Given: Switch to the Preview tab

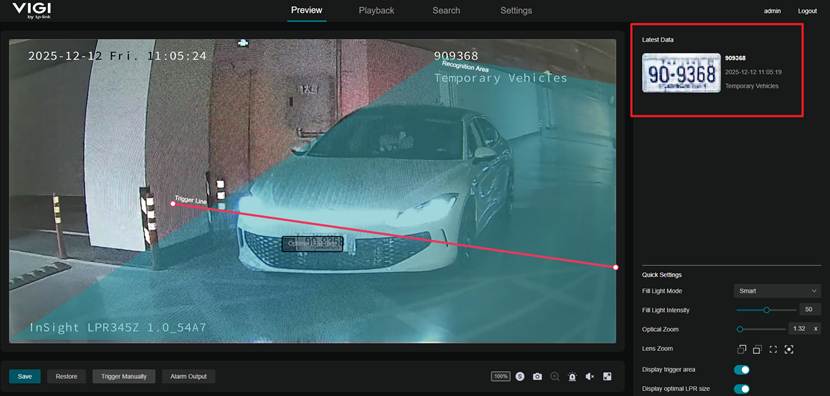Looking at the screenshot, I should (x=306, y=10).
